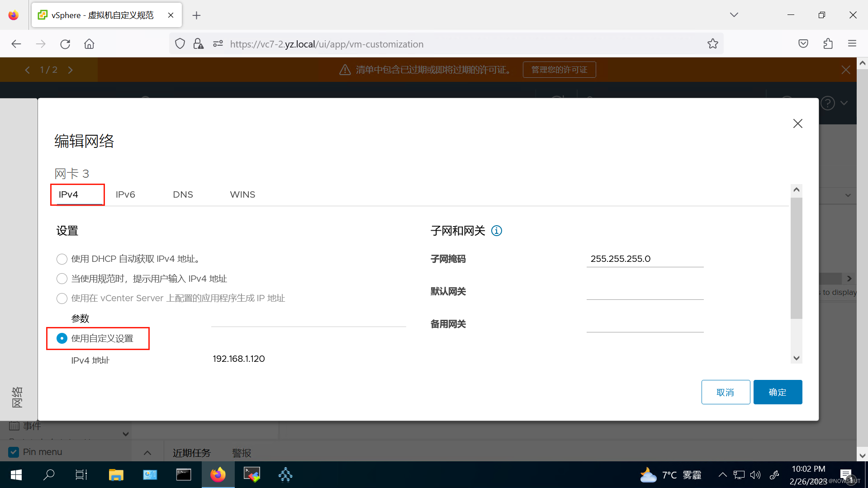Click the tracking protection shield icon
This screenshot has width=868, height=488.
click(180, 44)
